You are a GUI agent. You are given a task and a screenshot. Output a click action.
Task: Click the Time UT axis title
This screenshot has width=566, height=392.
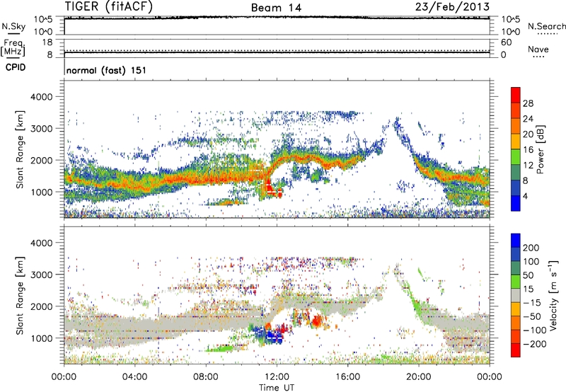[277, 388]
